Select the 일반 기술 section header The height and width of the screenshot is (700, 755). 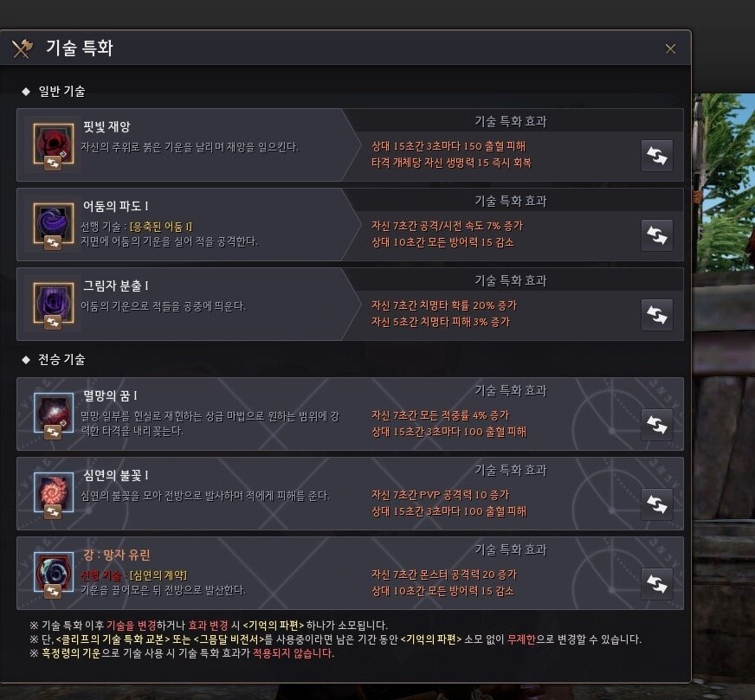(61, 91)
